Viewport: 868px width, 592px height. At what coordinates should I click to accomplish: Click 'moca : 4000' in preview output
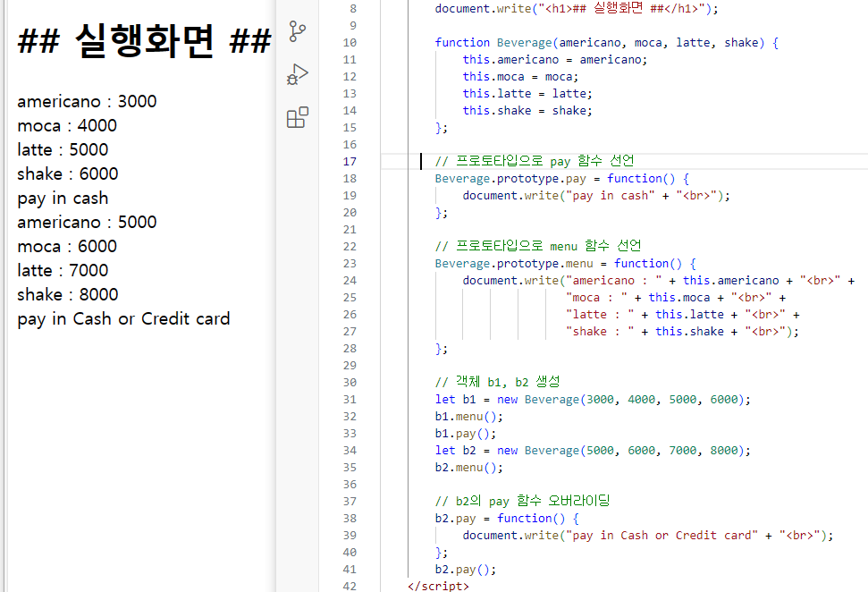point(67,126)
